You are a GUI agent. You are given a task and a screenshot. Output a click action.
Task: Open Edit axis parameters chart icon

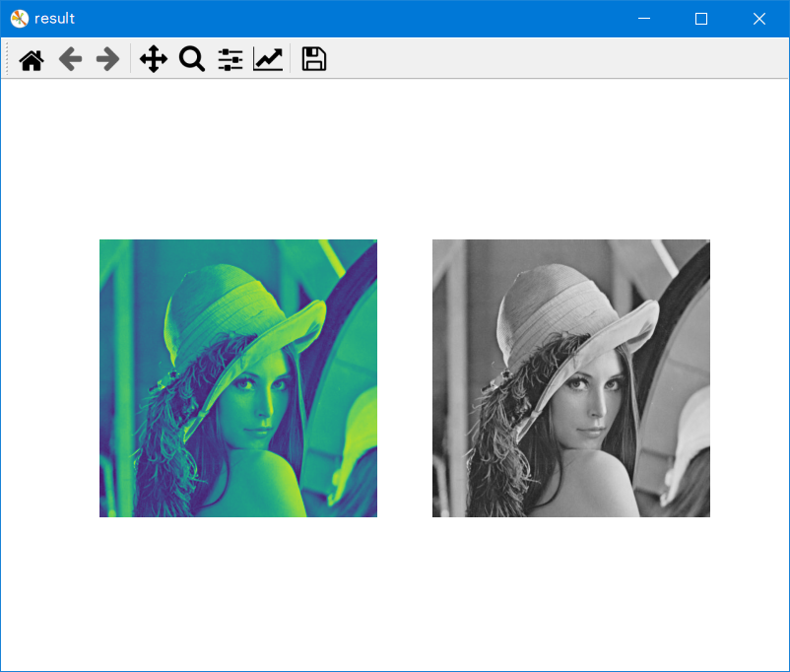coord(268,59)
